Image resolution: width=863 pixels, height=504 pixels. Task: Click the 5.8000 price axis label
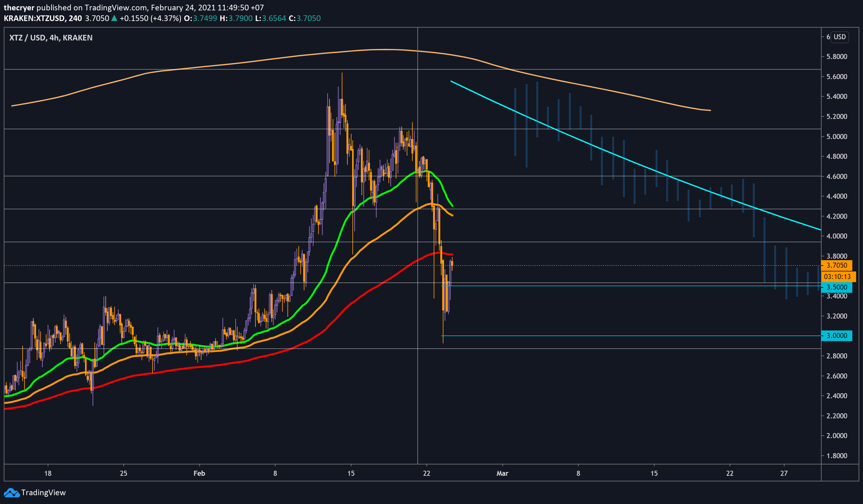pyautogui.click(x=837, y=56)
